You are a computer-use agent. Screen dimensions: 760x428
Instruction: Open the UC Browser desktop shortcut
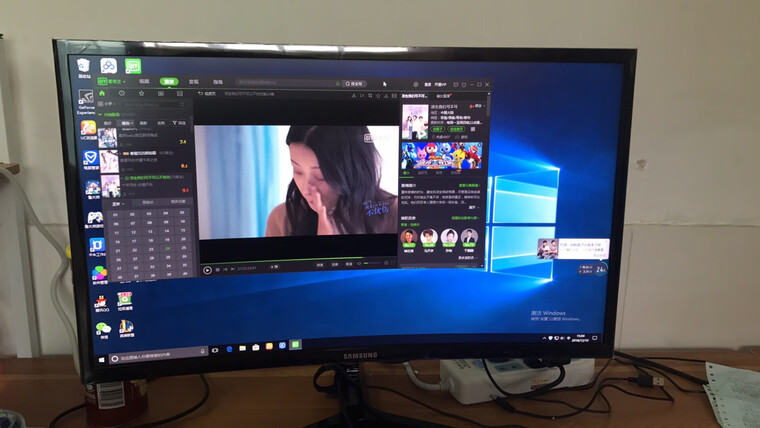[88, 130]
